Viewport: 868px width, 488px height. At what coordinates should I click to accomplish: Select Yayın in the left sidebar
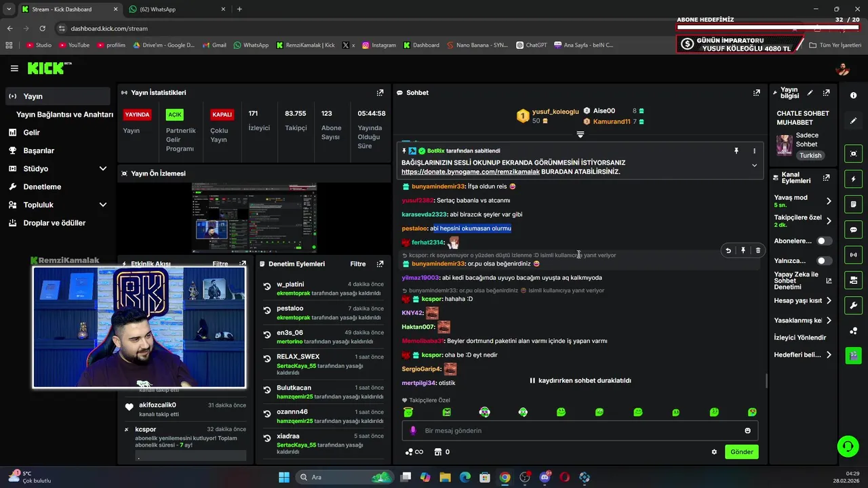click(58, 96)
